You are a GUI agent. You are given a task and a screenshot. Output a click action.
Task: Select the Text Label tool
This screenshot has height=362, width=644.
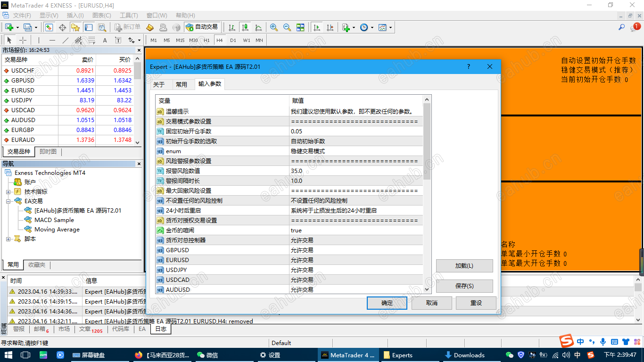[x=118, y=40]
